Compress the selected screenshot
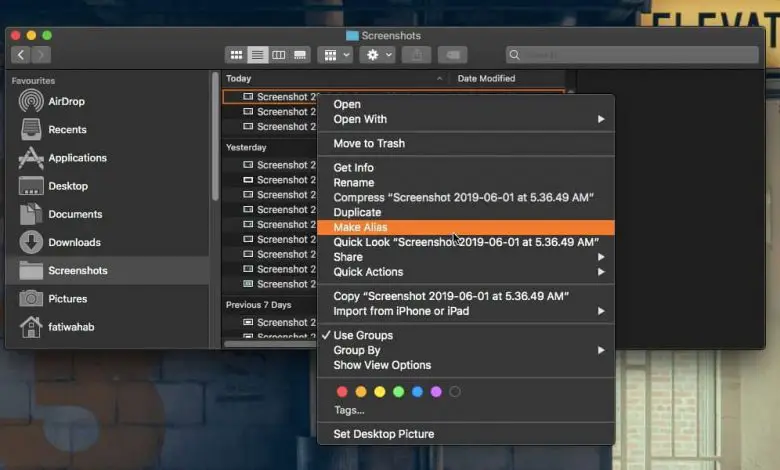Screen dimensions: 780x470 pos(466,198)
